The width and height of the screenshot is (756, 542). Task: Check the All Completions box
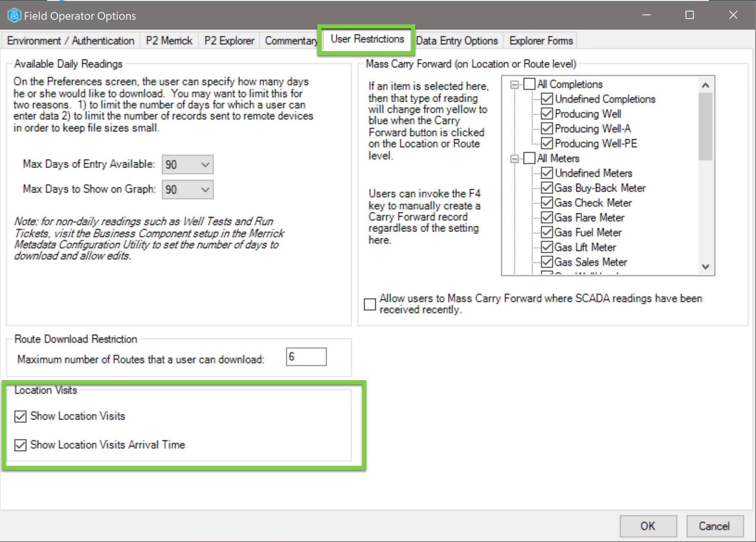(x=529, y=84)
